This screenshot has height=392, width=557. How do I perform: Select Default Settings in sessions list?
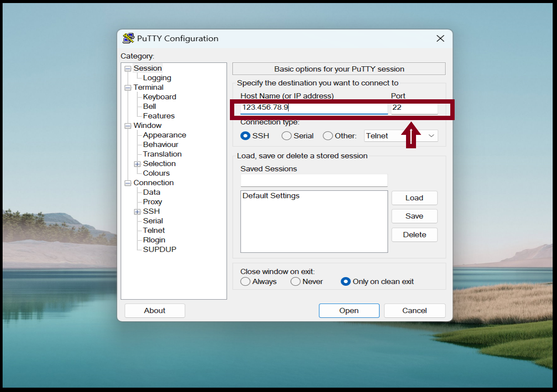click(x=271, y=196)
